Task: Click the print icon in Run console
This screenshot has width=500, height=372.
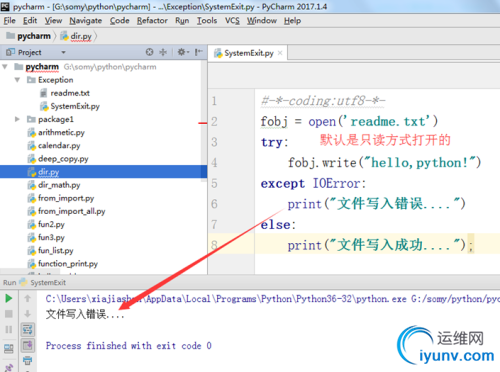Action: (27, 360)
